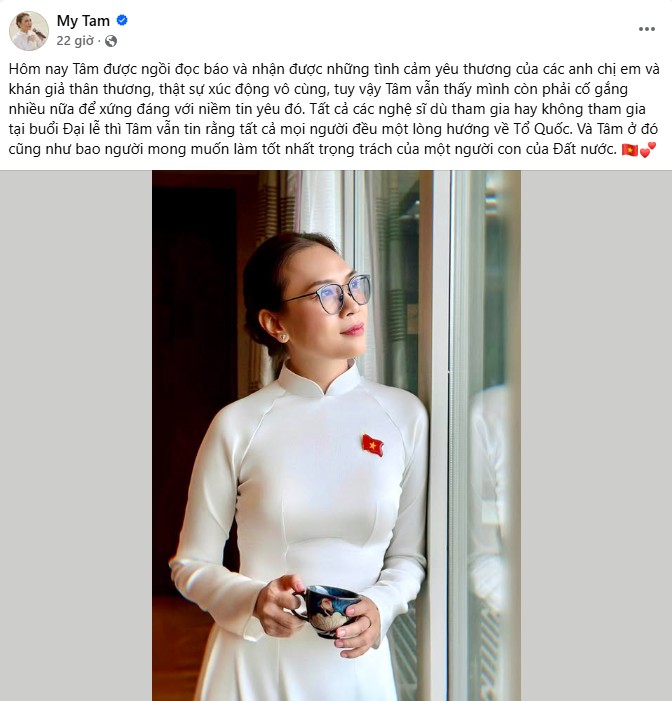Click the gray area left of the photo
672x701 pixels.
click(76, 435)
